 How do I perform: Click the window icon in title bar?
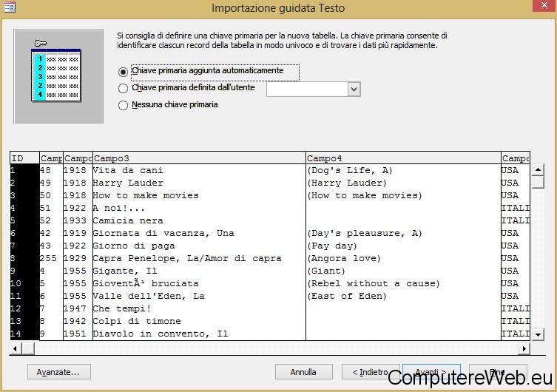(x=9, y=7)
